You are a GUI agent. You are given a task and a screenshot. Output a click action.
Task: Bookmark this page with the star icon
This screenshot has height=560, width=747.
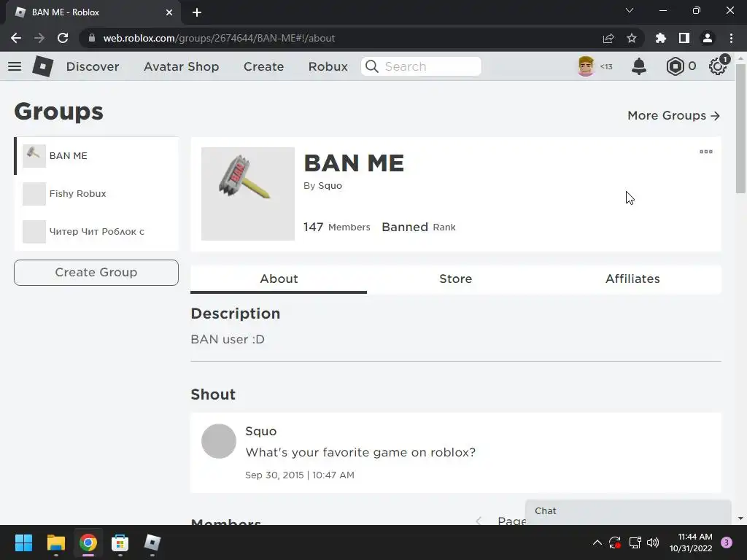632,38
